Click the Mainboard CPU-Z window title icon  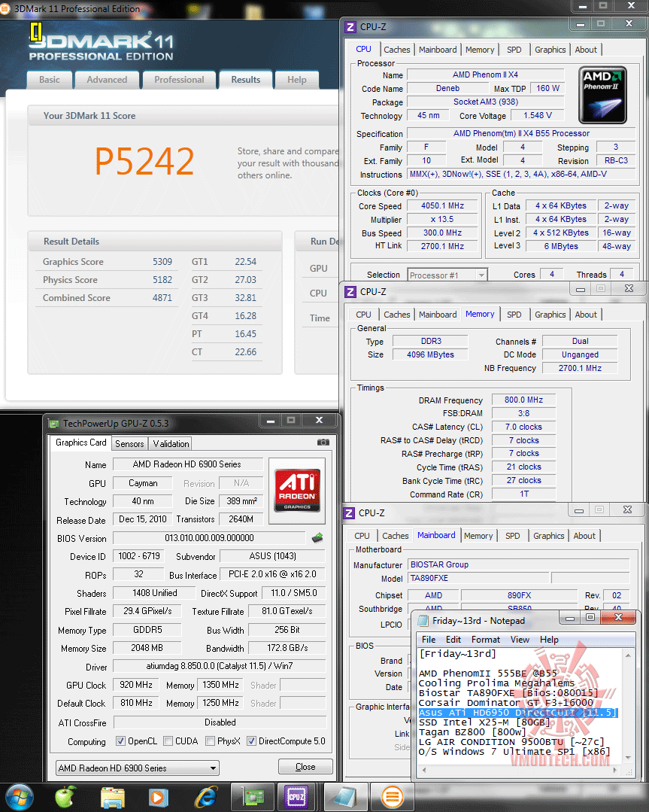tap(350, 513)
